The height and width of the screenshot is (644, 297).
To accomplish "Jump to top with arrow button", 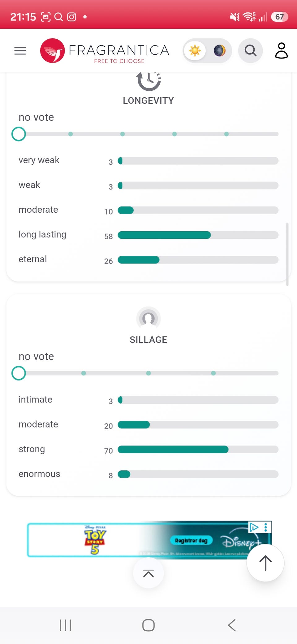I will [x=265, y=563].
